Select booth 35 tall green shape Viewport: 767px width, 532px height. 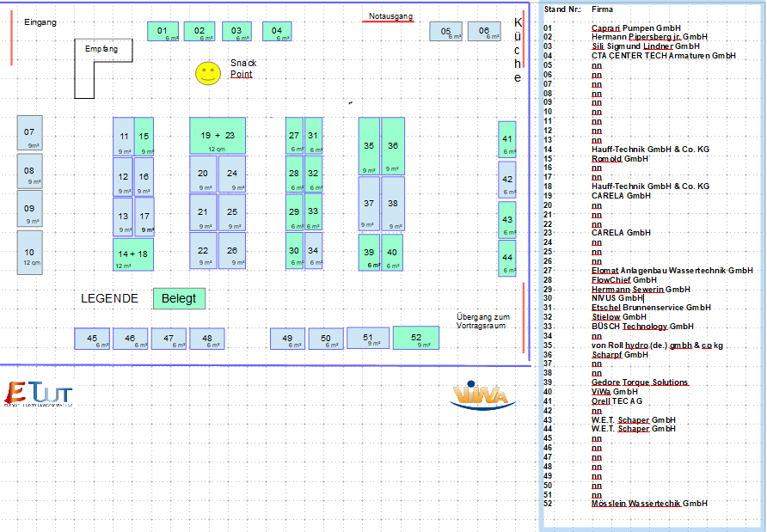point(369,146)
